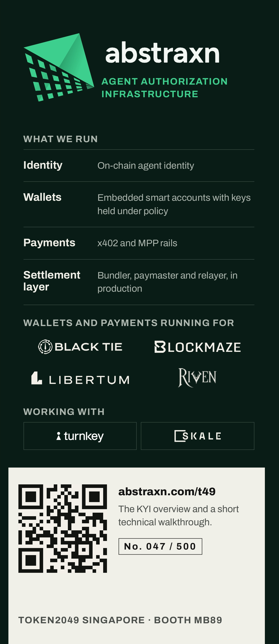Click the abstraxn wordmark title
Viewport: 279px width, 644px height.
(162, 53)
